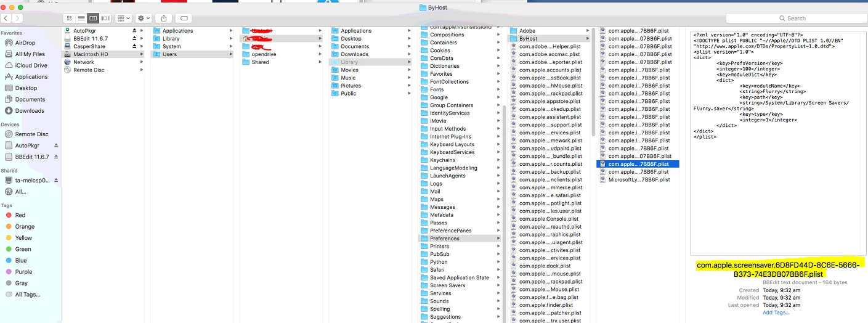
Task: Go back with the toolbar Back arrow
Action: 6,18
